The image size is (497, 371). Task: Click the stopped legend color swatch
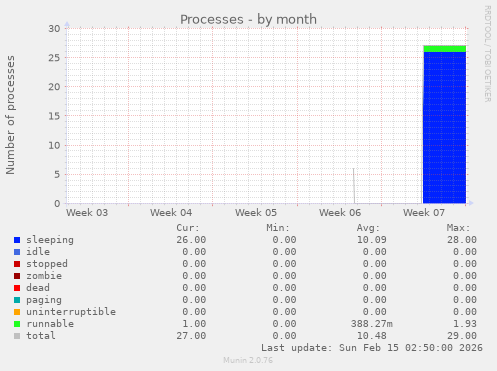click(x=17, y=264)
